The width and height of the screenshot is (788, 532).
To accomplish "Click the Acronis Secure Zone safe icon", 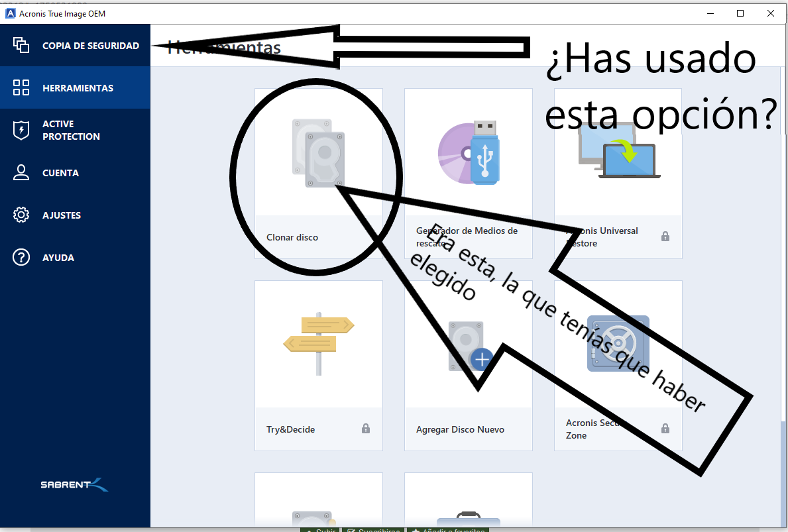I will pyautogui.click(x=618, y=344).
